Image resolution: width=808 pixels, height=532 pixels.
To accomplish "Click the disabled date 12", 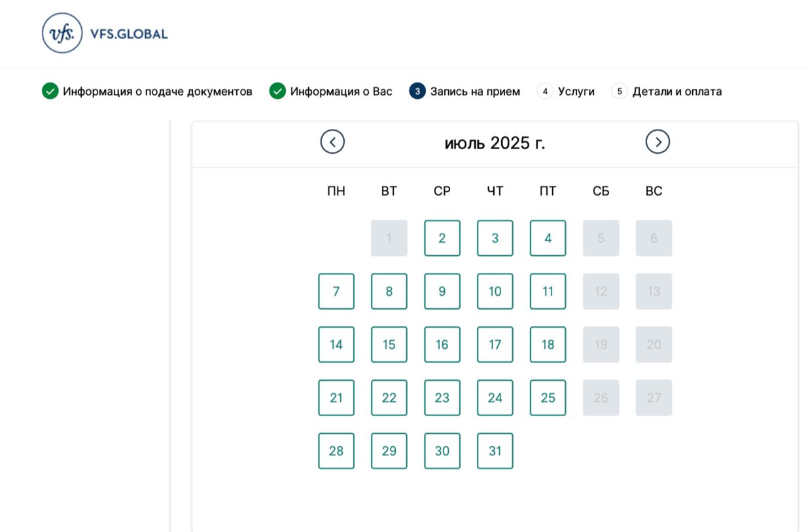I will pyautogui.click(x=601, y=291).
